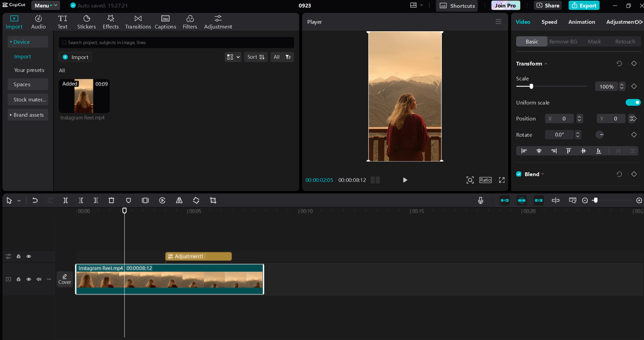
Task: Hide the adjustment track with eye icon
Action: [29, 256]
